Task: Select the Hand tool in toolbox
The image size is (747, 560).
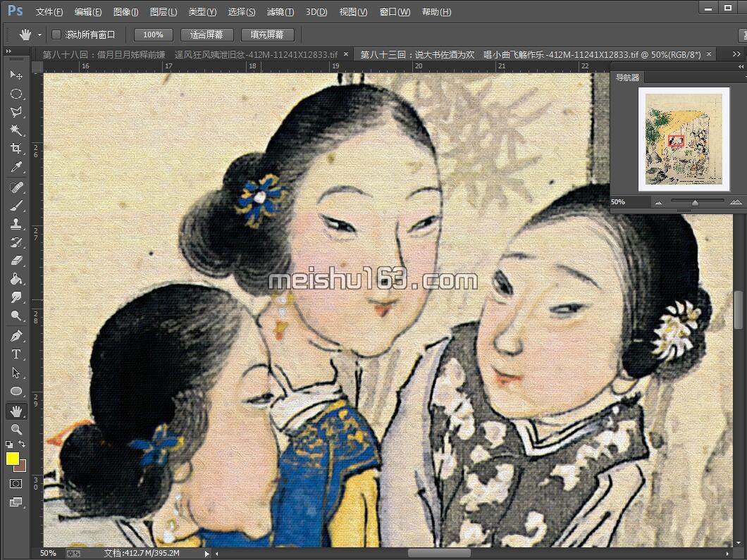Action: pyautogui.click(x=16, y=411)
